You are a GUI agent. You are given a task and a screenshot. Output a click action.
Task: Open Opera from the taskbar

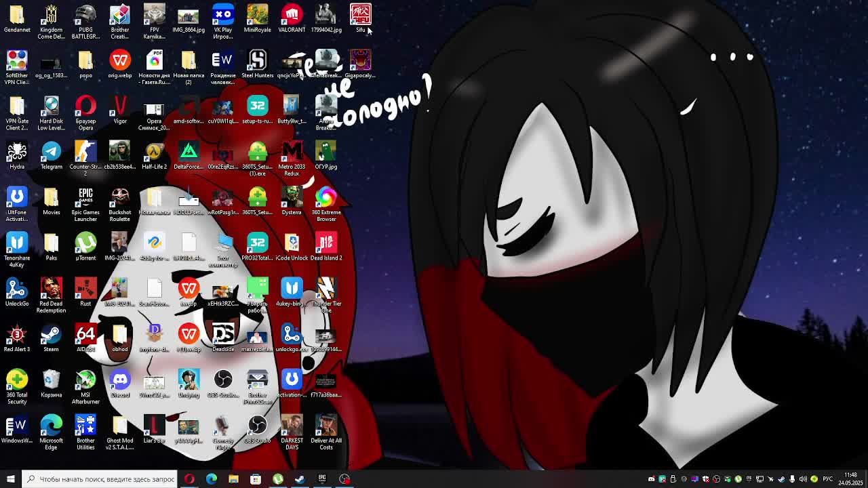tap(189, 479)
